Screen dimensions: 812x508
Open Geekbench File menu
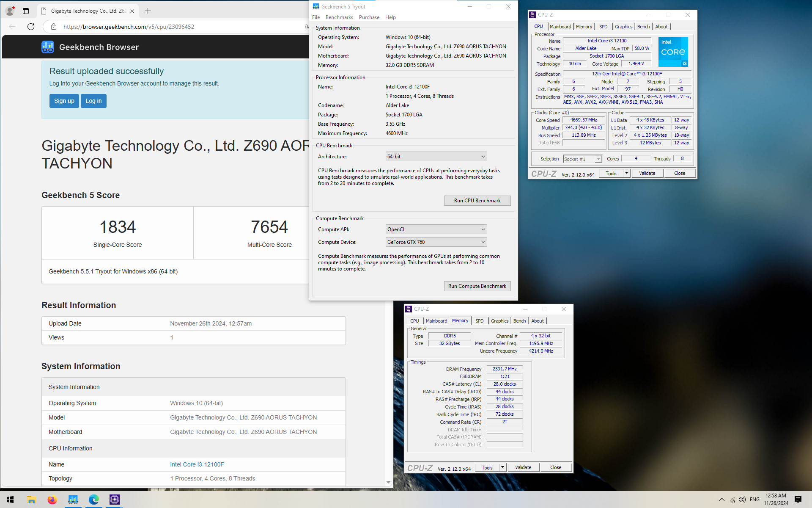coord(316,17)
